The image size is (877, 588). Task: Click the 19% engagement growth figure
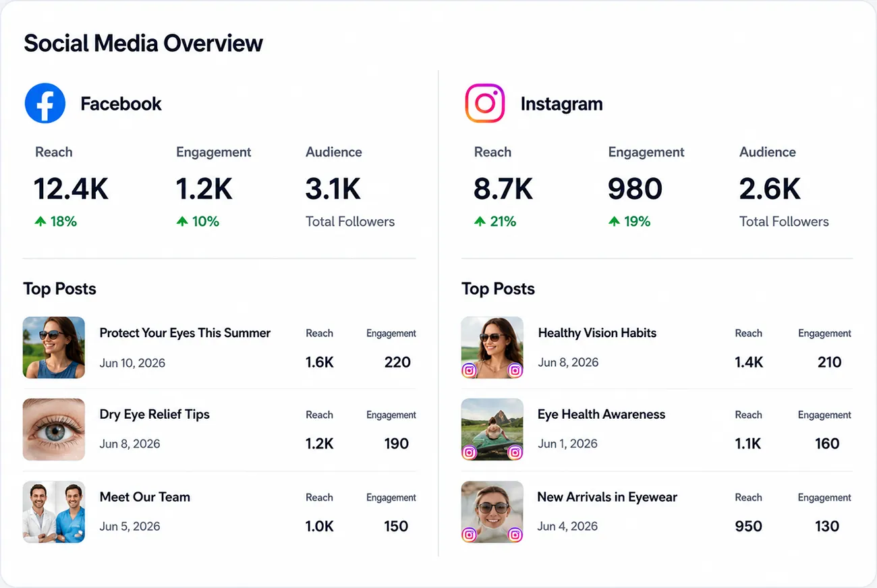(x=638, y=221)
